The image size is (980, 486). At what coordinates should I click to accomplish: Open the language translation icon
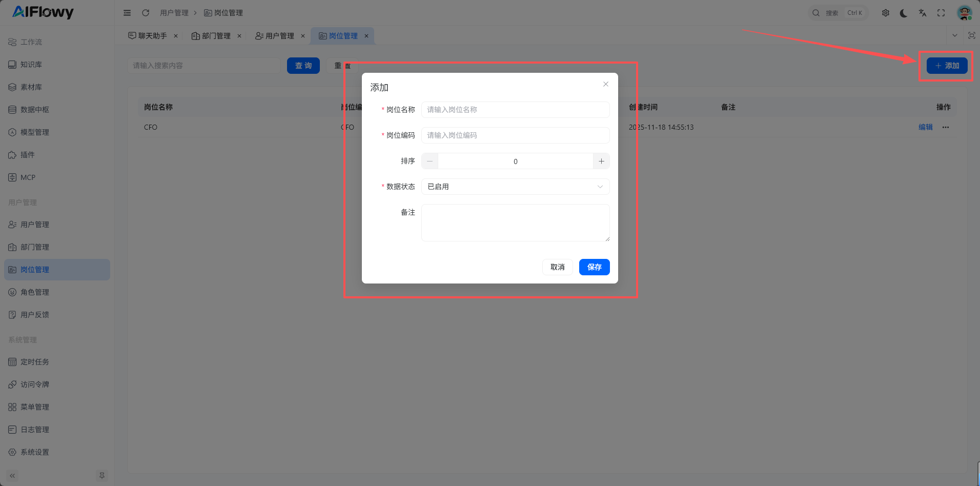923,13
